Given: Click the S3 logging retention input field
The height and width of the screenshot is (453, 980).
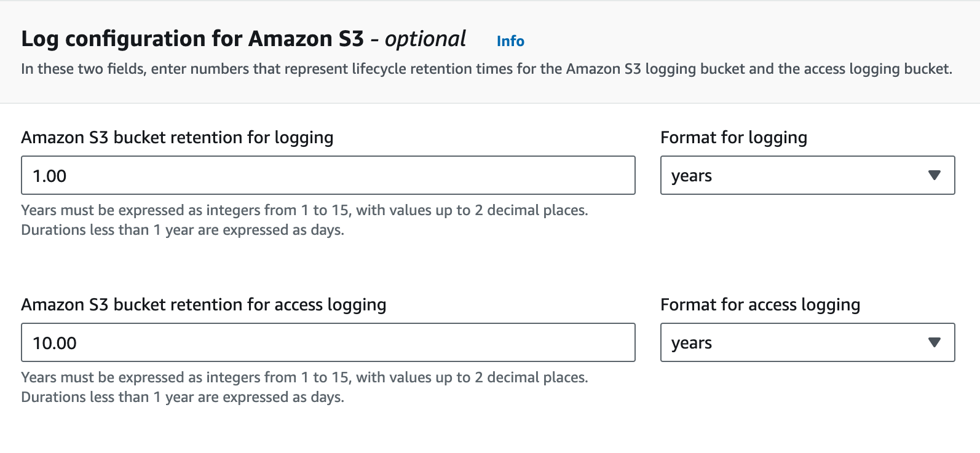Looking at the screenshot, I should 328,175.
